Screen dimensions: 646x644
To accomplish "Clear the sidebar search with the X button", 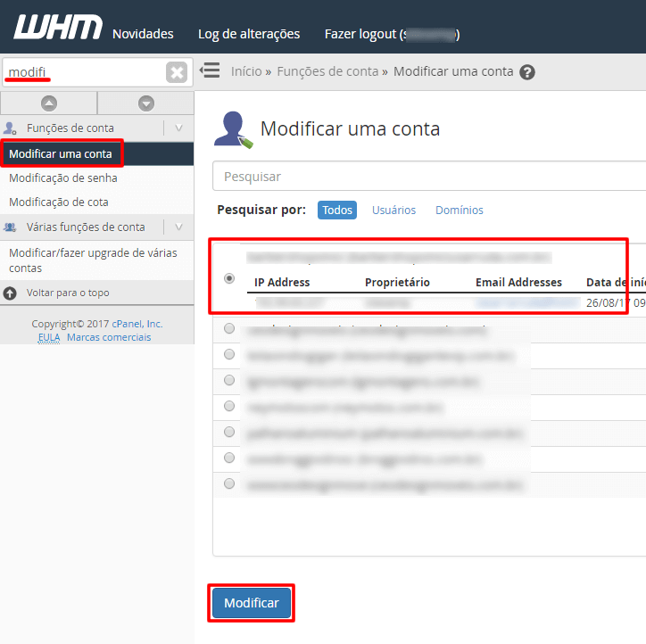I will [177, 72].
